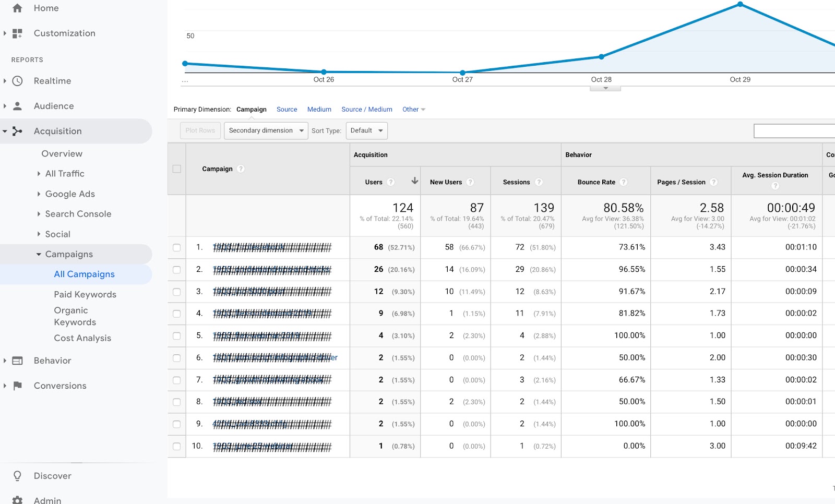The height and width of the screenshot is (504, 835).
Task: Click the Campaign column help icon
Action: pos(241,169)
